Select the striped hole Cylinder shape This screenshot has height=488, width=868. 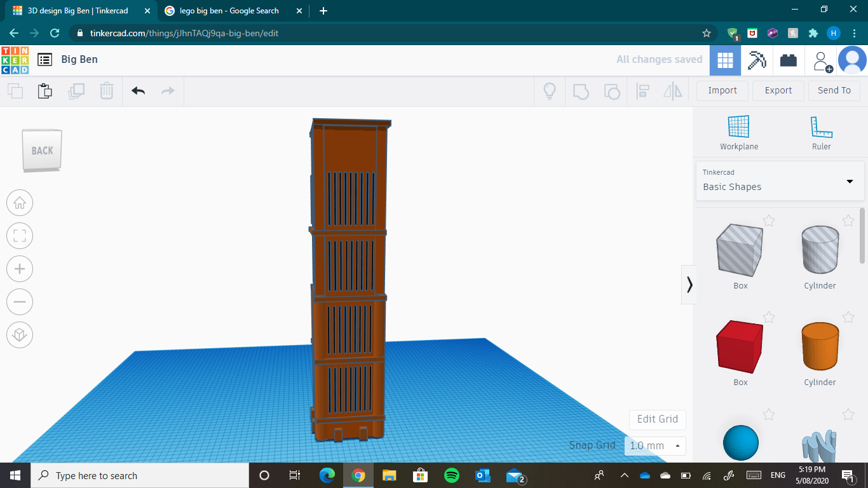click(x=820, y=250)
